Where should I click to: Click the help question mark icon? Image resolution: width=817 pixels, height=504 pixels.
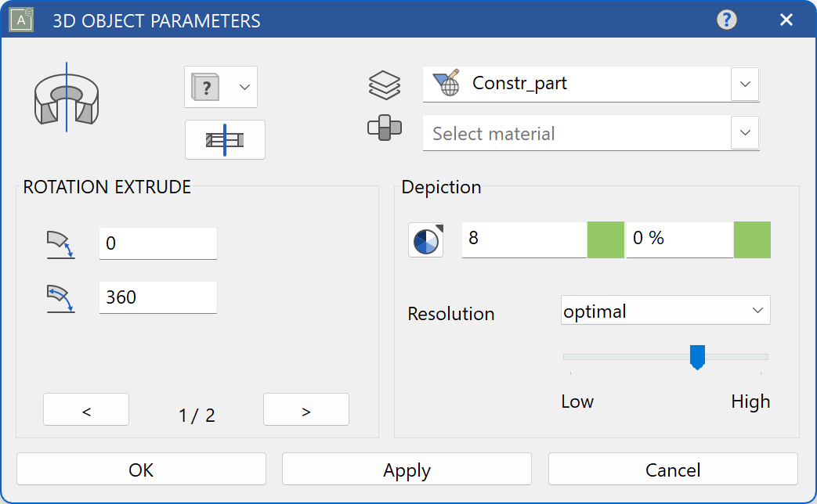point(726,20)
